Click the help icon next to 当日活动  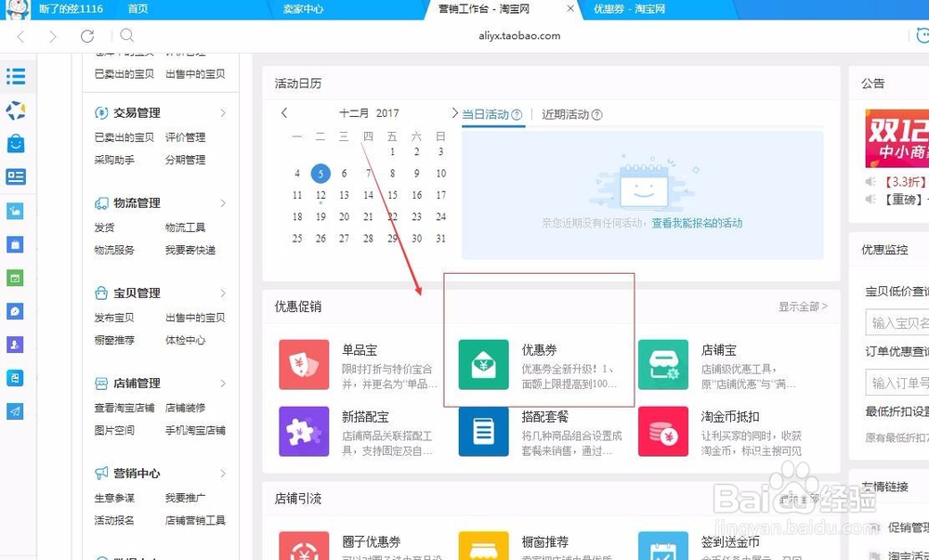[517, 115]
